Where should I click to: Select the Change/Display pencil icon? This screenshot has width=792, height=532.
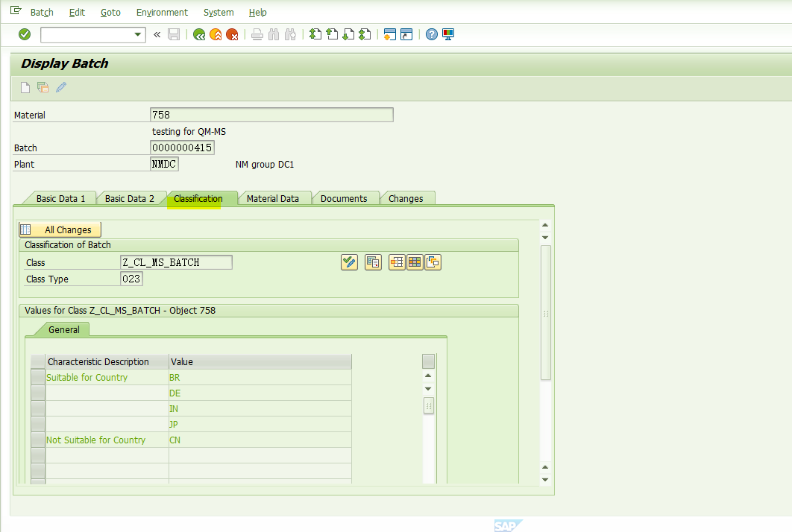pyautogui.click(x=61, y=87)
